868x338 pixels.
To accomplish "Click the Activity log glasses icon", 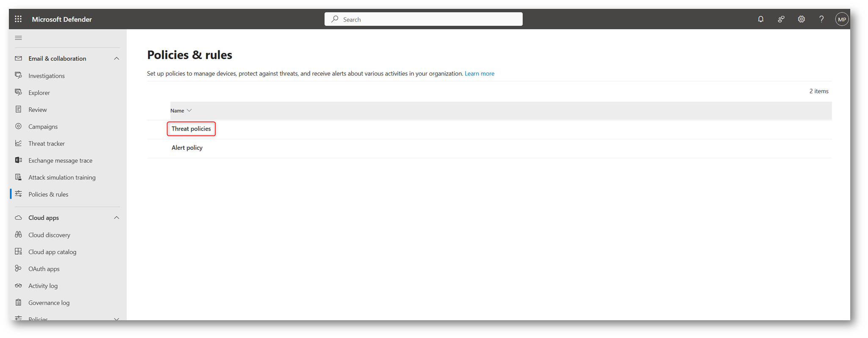I will pos(18,286).
